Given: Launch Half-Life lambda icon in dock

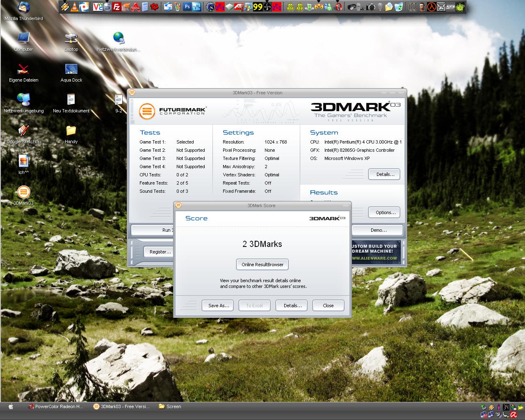Looking at the screenshot, I should [x=431, y=7].
